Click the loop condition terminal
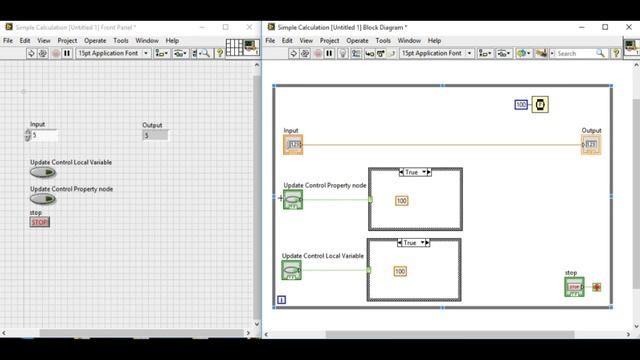Viewport: 640px width, 360px height. 596,287
